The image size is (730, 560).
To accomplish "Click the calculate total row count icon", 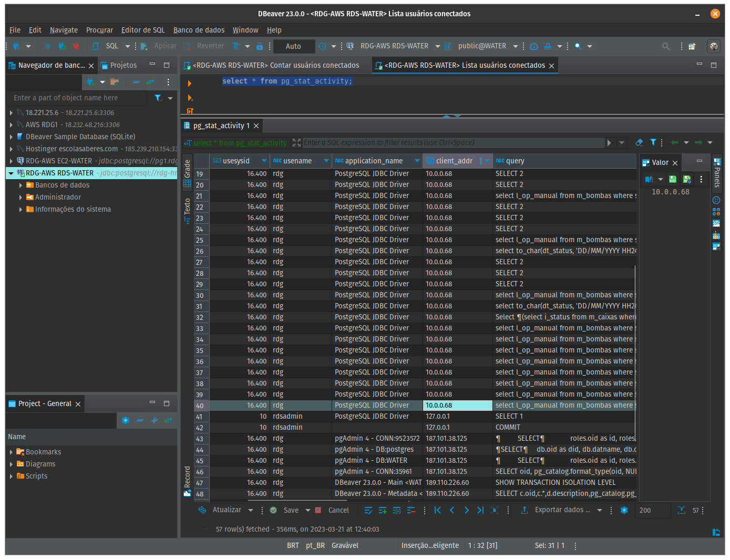I will tap(681, 510).
